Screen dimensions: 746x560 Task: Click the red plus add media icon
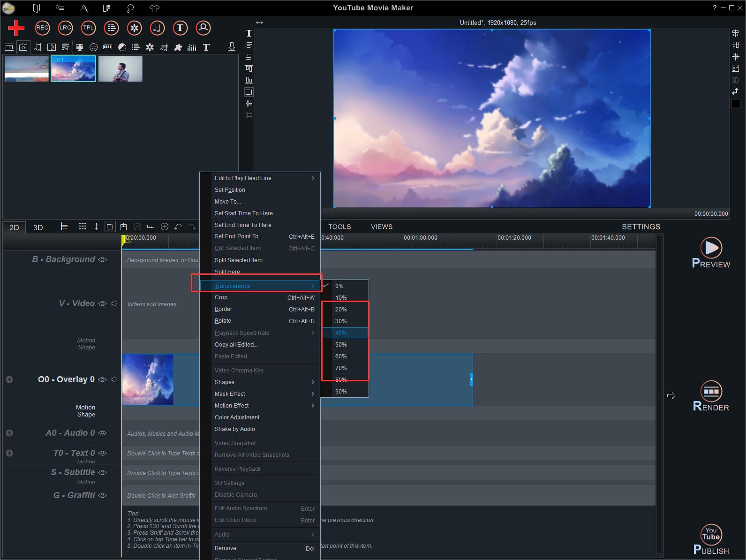[x=16, y=28]
